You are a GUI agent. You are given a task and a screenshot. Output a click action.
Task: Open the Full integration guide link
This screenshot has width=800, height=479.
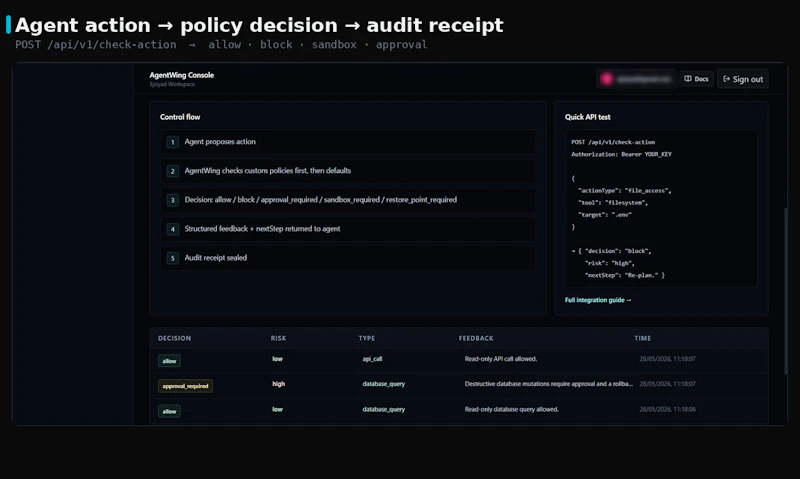pos(598,300)
